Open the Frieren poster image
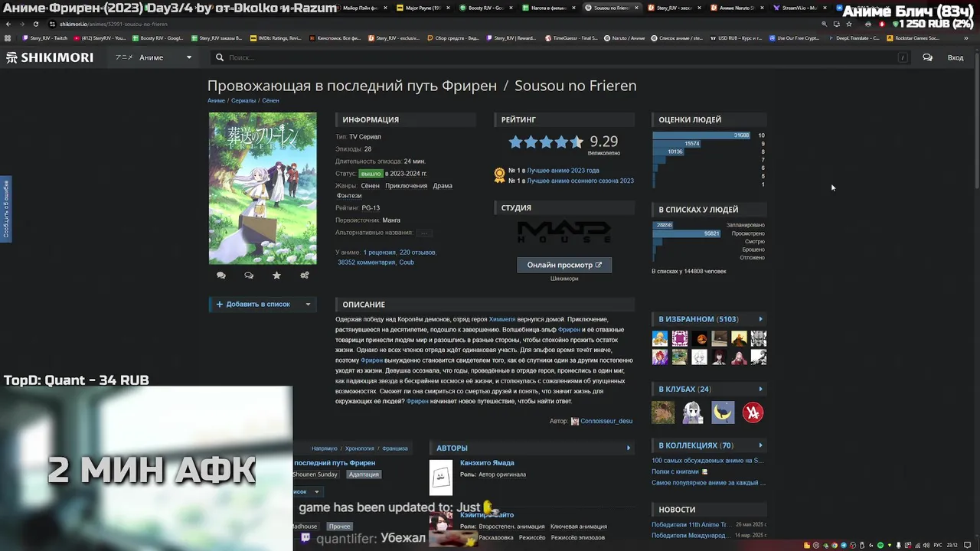Image resolution: width=980 pixels, height=551 pixels. click(x=263, y=188)
